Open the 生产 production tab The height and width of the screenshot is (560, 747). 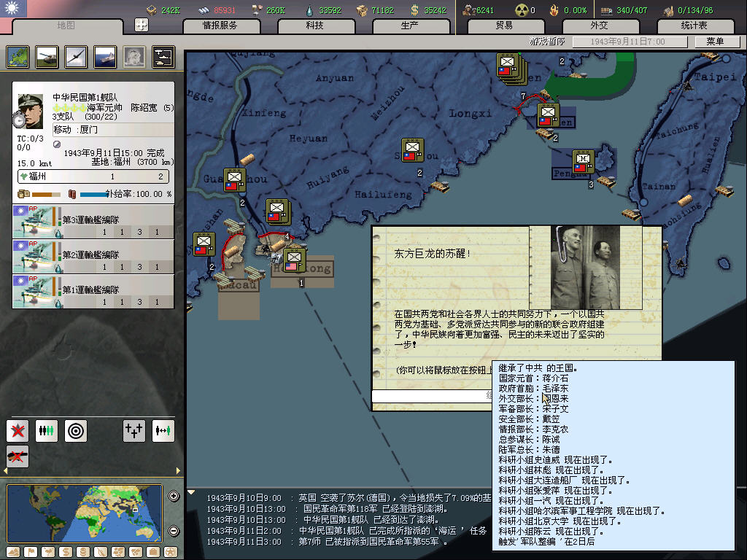tap(410, 26)
